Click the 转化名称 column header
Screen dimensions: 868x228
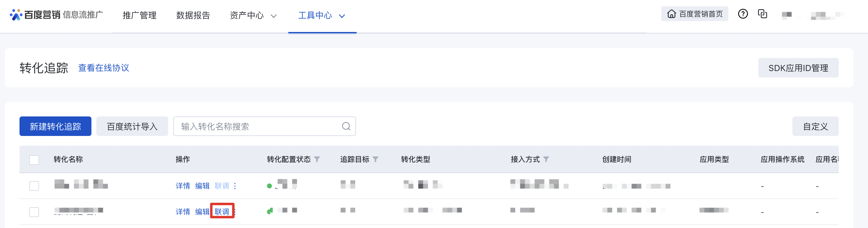point(68,159)
